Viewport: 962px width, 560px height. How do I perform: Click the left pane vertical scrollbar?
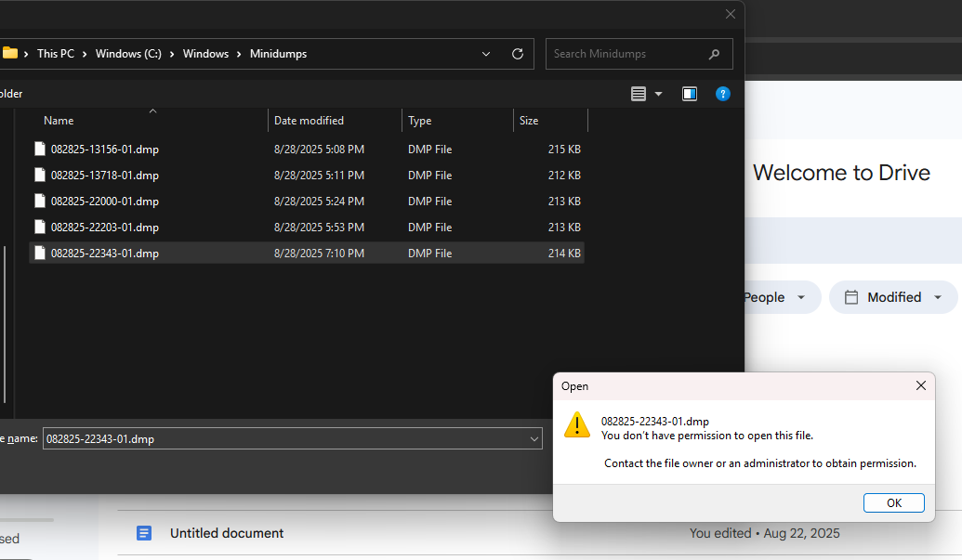pos(5,325)
